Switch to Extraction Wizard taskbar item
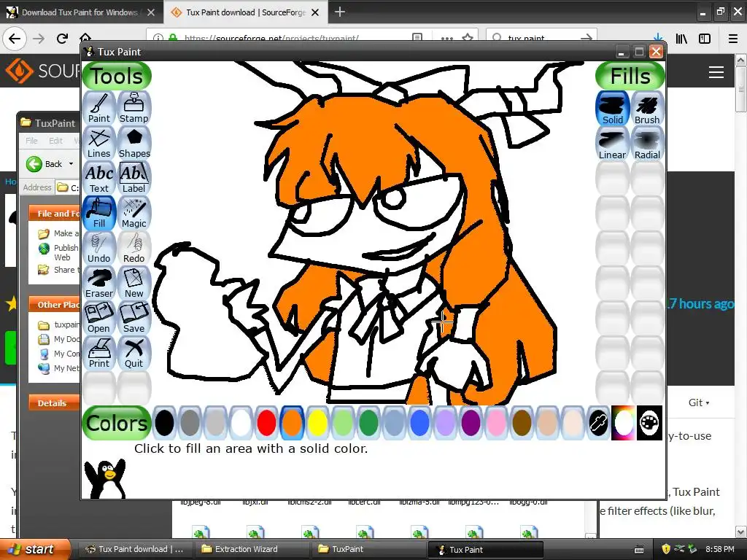The width and height of the screenshot is (747, 560). pos(251,549)
